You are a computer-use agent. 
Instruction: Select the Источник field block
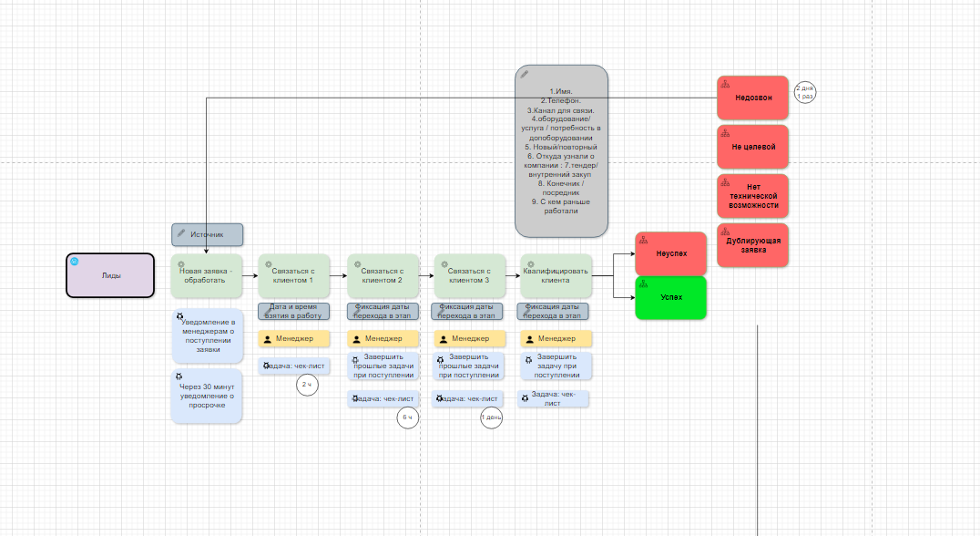pyautogui.click(x=208, y=234)
